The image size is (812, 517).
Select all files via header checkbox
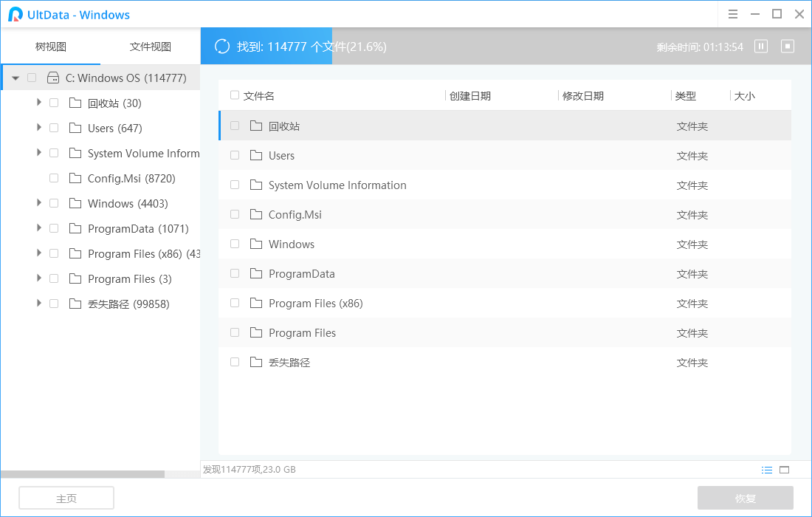pos(234,95)
